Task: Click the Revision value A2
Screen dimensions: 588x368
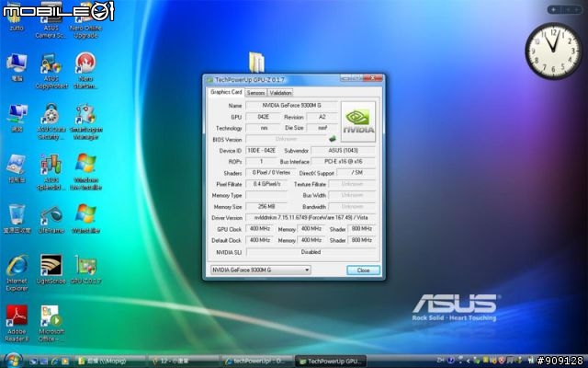Action: (322, 117)
